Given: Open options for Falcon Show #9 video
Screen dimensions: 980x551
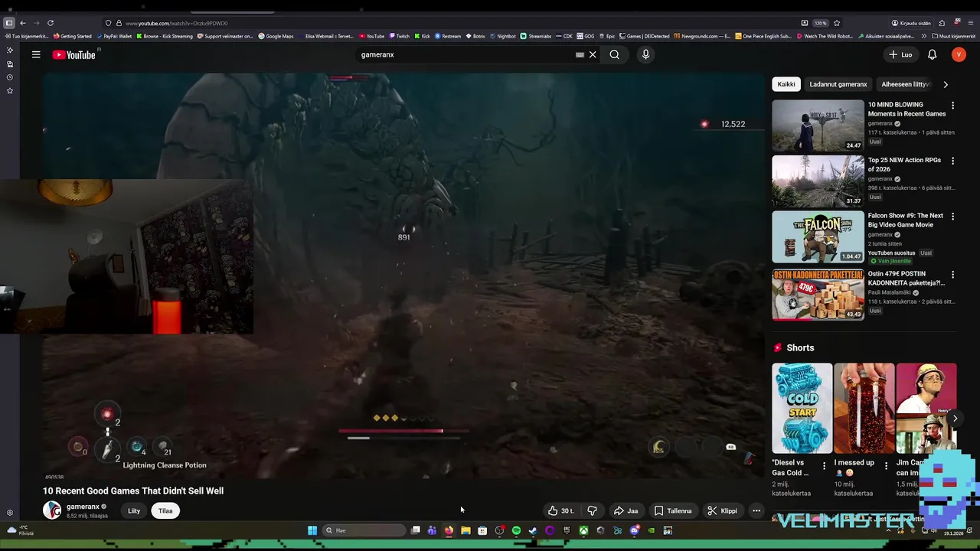Looking at the screenshot, I should point(952,217).
